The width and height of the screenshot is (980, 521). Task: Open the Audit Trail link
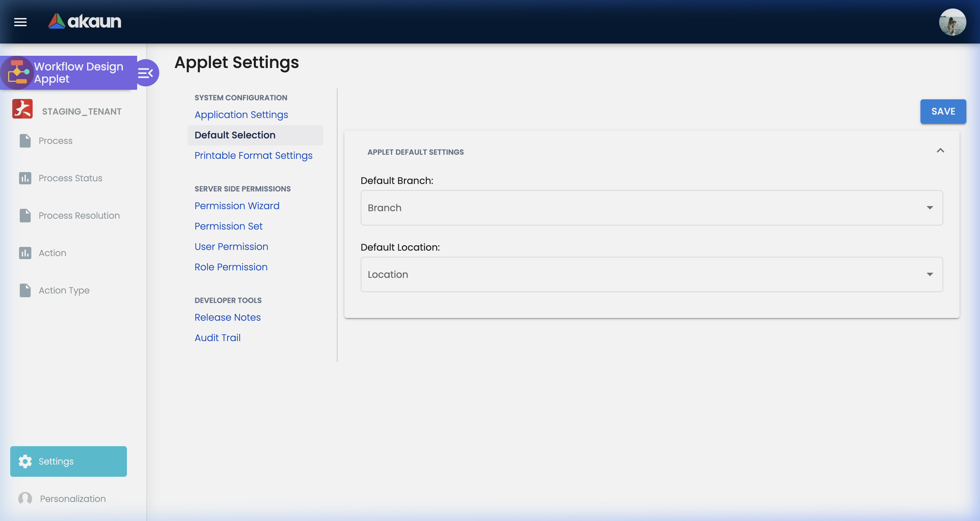[x=217, y=338]
